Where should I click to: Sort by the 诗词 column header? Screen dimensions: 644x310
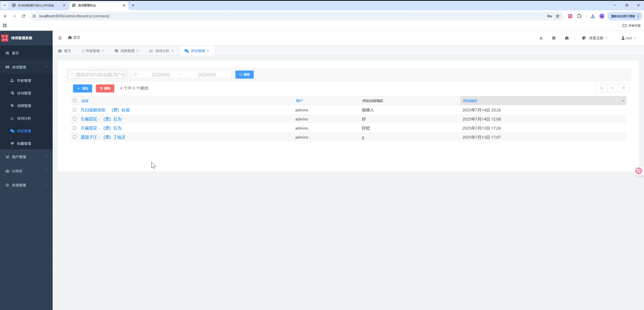tap(85, 101)
